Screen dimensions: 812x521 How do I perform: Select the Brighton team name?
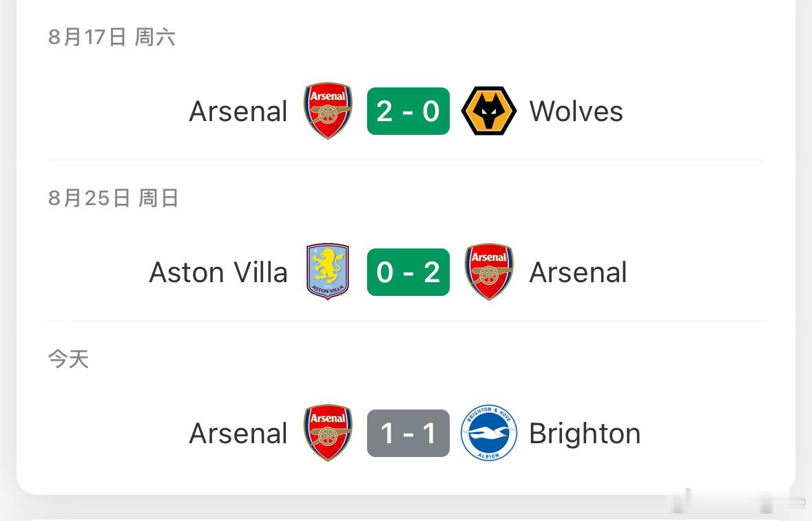tap(585, 434)
